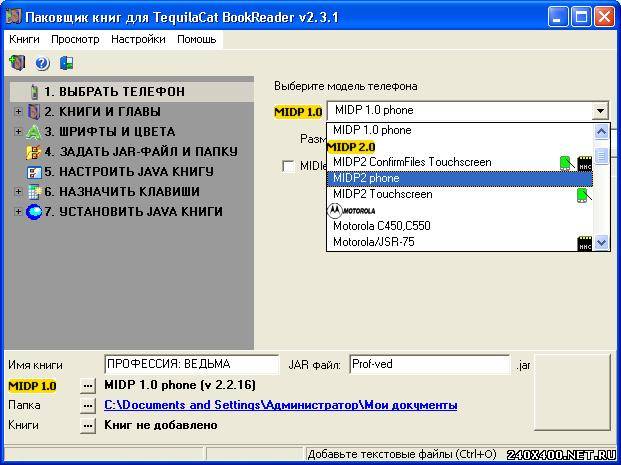Open the Книги menu
Viewport: 621px width, 465px height.
24,39
